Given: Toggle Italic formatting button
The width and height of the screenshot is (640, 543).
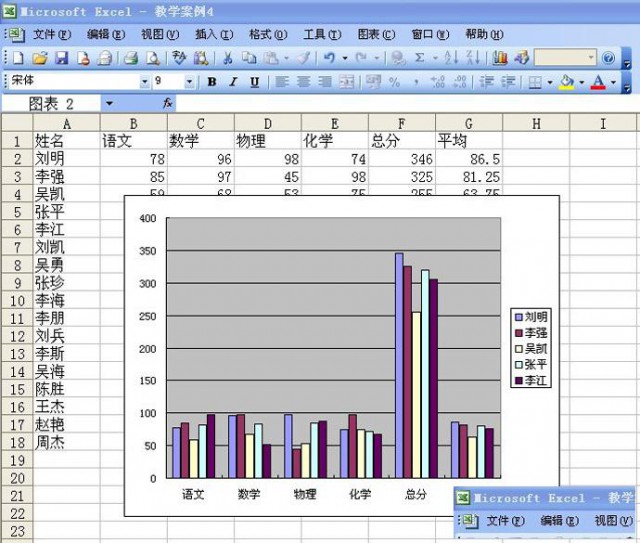Looking at the screenshot, I should [x=233, y=82].
